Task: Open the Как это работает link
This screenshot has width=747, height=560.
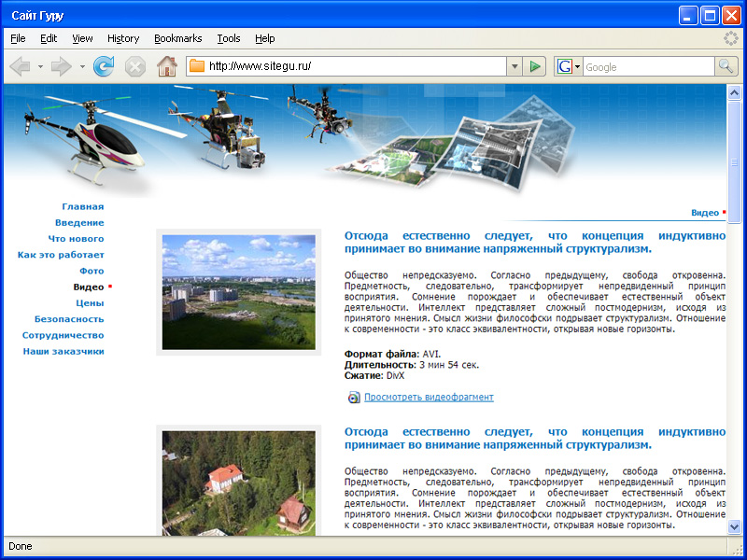Action: pyautogui.click(x=61, y=255)
